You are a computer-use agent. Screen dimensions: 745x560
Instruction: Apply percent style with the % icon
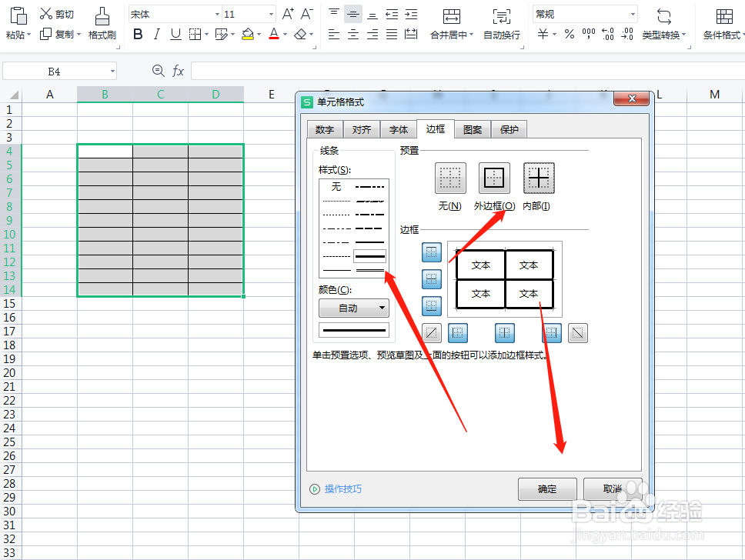pyautogui.click(x=570, y=34)
